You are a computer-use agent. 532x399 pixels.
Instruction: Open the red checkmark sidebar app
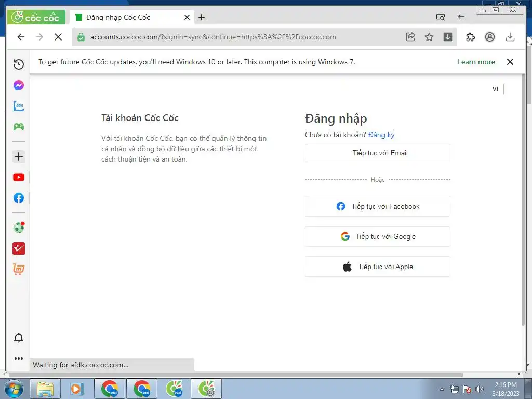[x=19, y=248]
